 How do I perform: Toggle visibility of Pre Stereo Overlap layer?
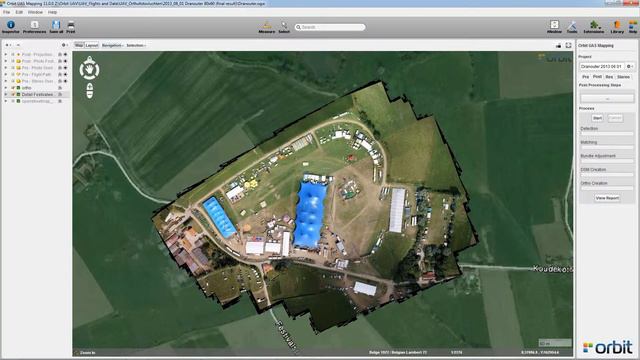click(13, 81)
